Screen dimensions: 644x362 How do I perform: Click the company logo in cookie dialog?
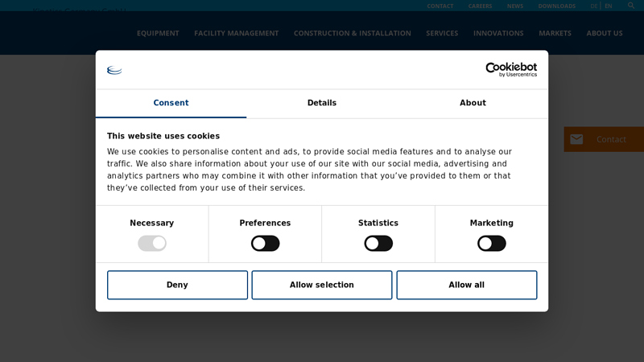pos(114,70)
